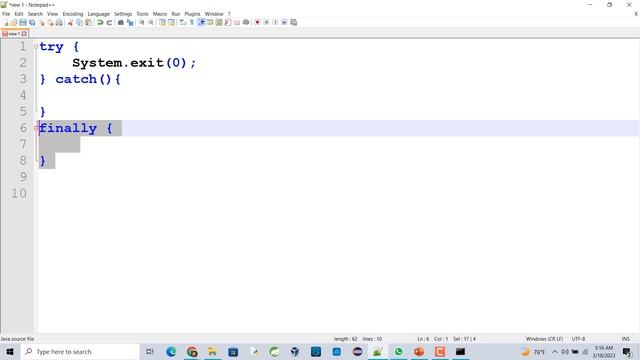Collapse the try block fold marker on line 1
640x360 pixels.
pyautogui.click(x=36, y=47)
